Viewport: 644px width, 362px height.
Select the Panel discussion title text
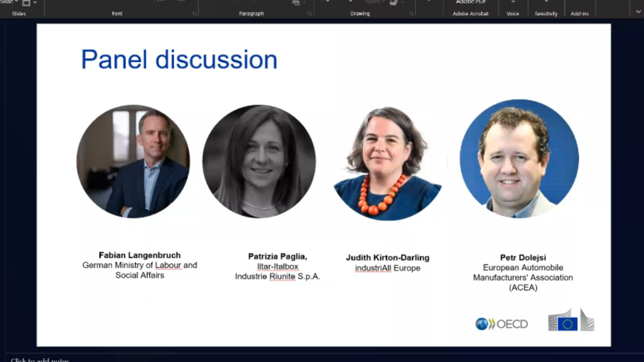pyautogui.click(x=179, y=60)
